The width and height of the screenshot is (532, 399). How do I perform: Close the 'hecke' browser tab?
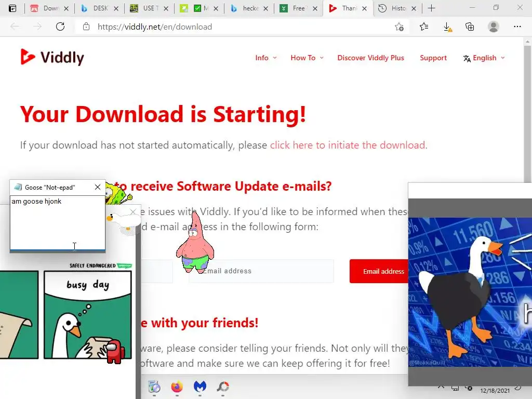pos(265,8)
